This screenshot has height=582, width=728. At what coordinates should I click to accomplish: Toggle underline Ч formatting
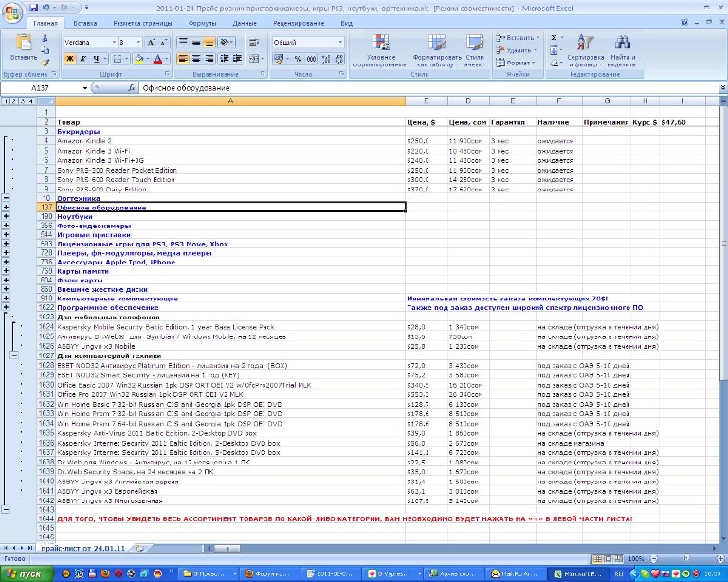tap(96, 59)
